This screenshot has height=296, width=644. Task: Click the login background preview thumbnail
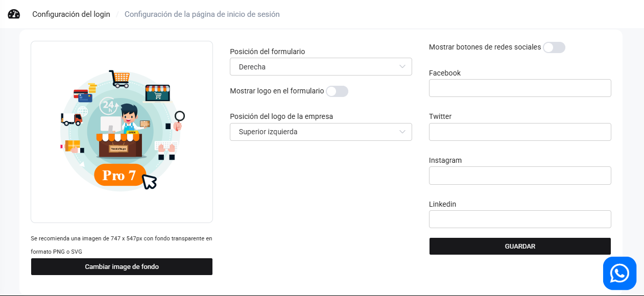pyautogui.click(x=122, y=131)
